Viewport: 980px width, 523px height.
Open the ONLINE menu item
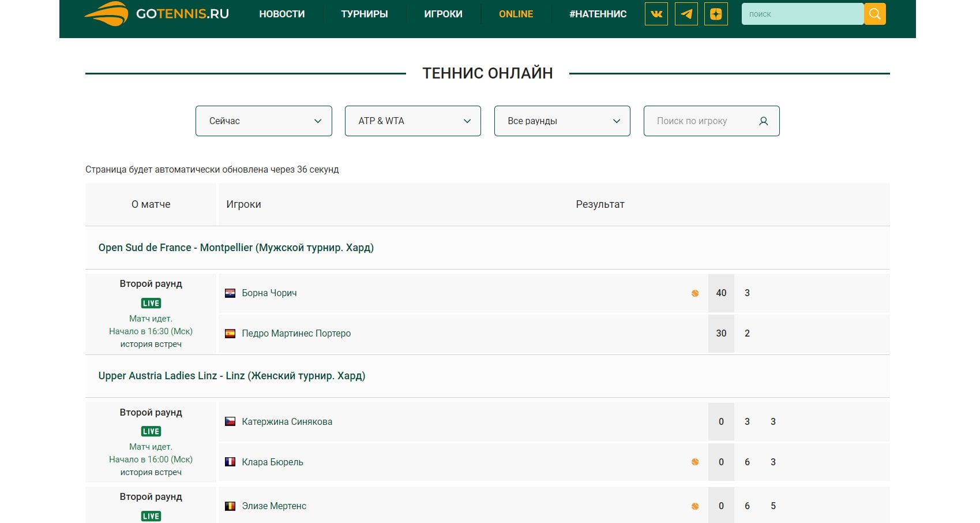tap(516, 14)
